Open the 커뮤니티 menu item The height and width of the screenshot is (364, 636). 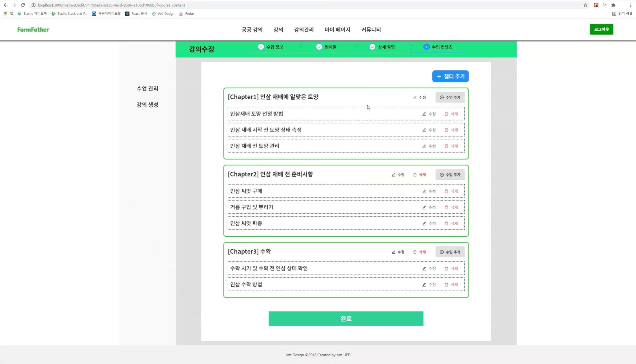(x=371, y=30)
